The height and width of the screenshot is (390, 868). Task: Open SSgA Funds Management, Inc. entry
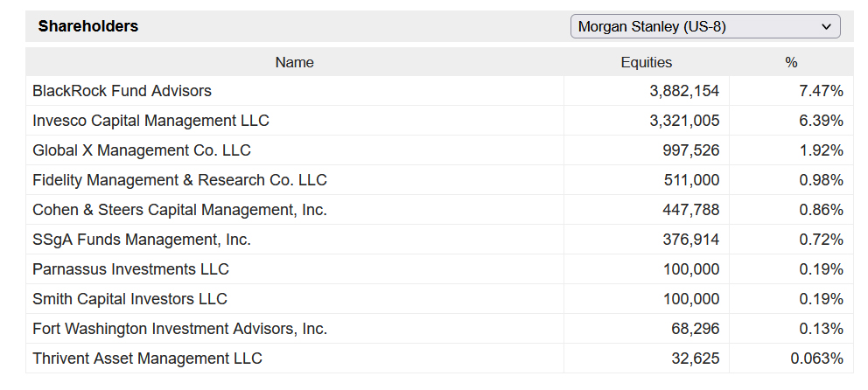tap(141, 240)
